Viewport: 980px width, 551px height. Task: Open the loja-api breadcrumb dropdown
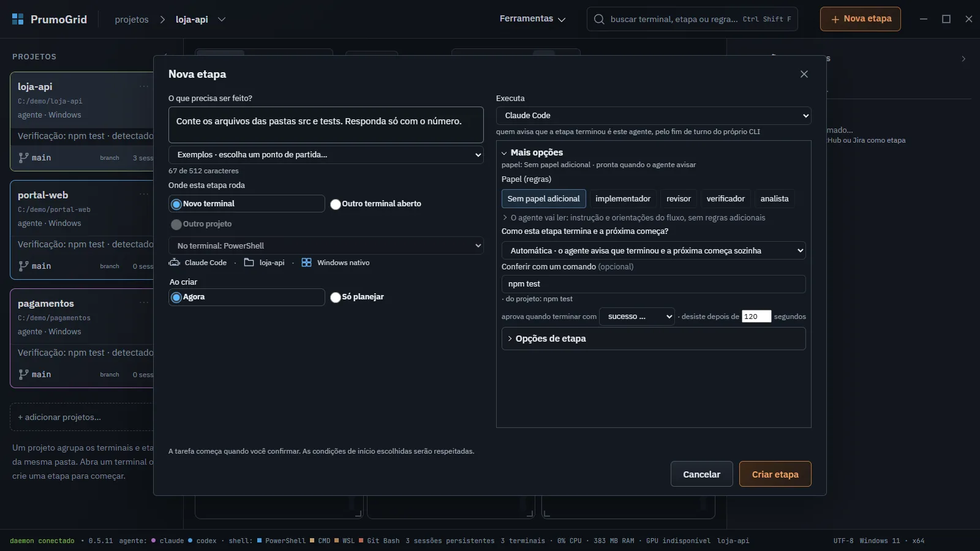click(222, 19)
